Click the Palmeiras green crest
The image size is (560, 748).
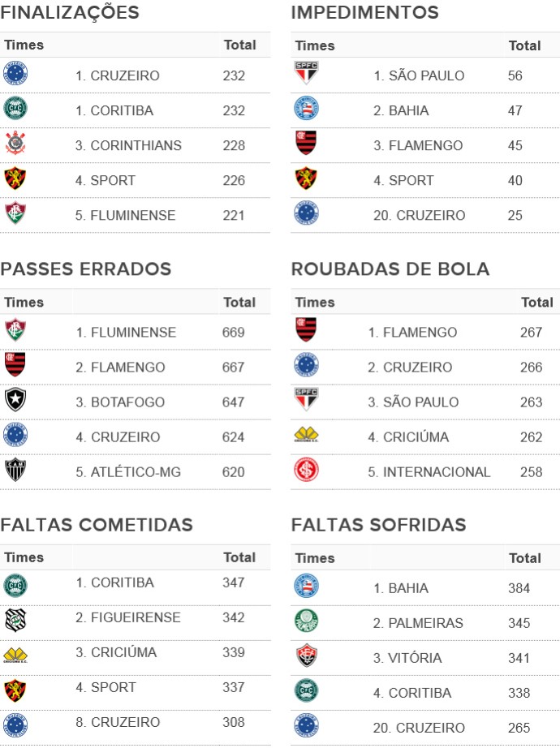pyautogui.click(x=306, y=621)
